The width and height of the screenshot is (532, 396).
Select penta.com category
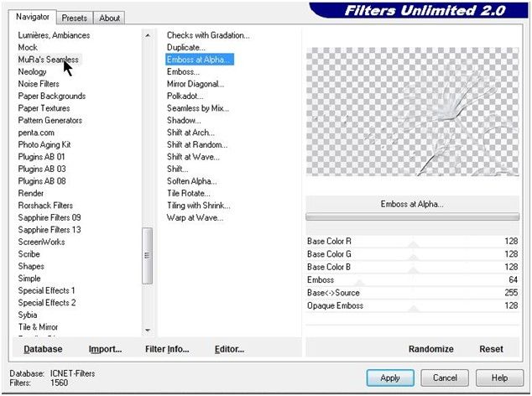[36, 133]
